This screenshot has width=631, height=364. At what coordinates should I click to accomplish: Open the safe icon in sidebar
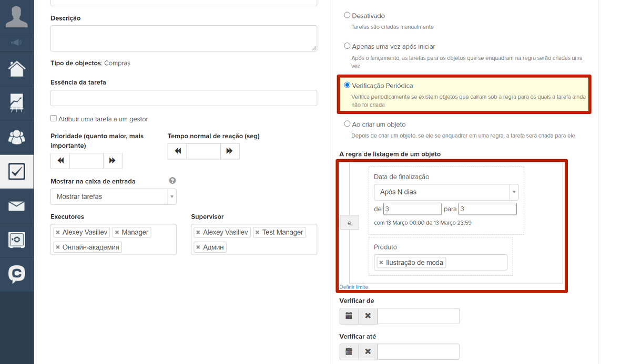(x=17, y=240)
